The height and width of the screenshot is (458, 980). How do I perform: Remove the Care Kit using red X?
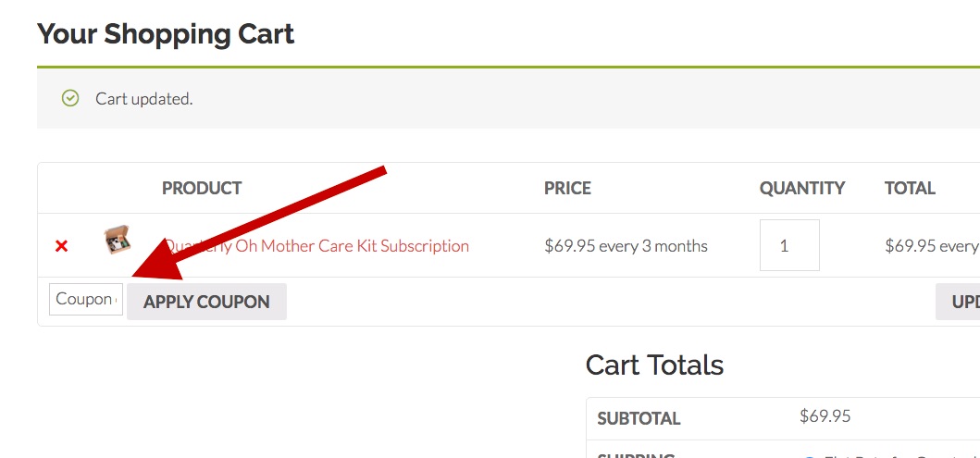click(61, 246)
